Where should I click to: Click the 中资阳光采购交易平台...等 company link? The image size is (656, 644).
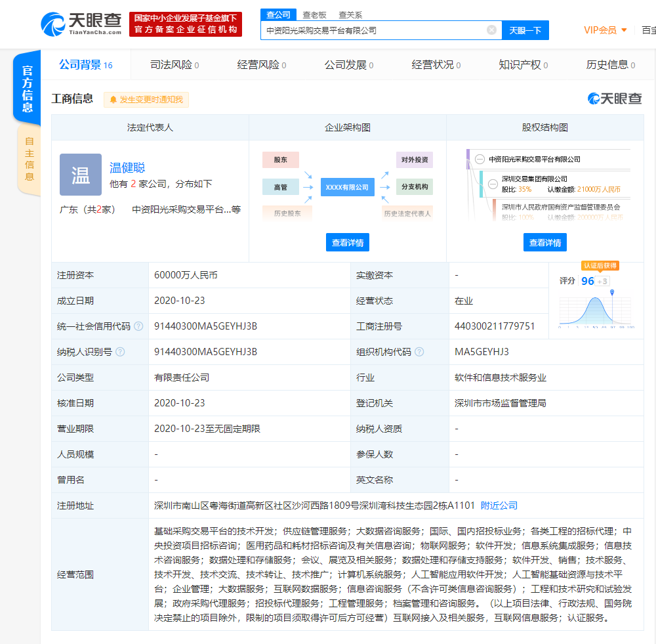186,209
